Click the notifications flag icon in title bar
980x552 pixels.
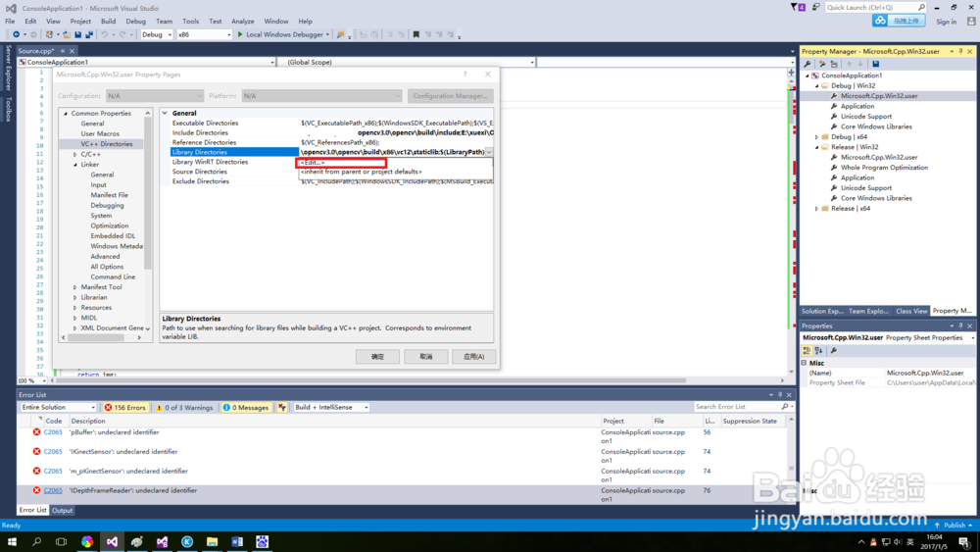point(798,8)
